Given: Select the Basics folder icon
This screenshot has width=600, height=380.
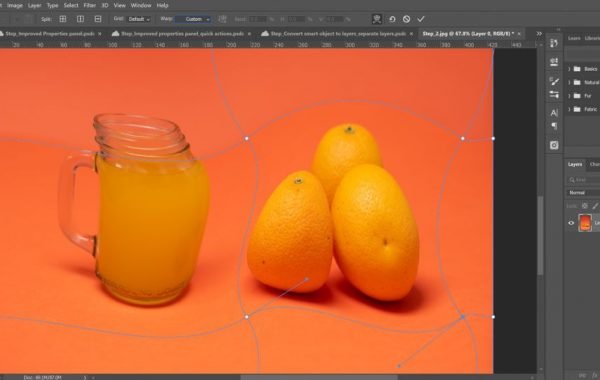Looking at the screenshot, I should coord(577,69).
